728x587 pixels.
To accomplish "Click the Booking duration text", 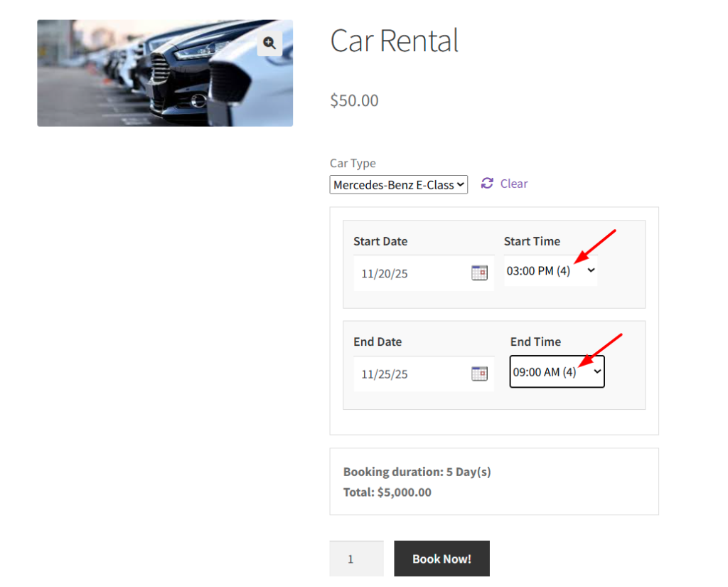I will 417,472.
